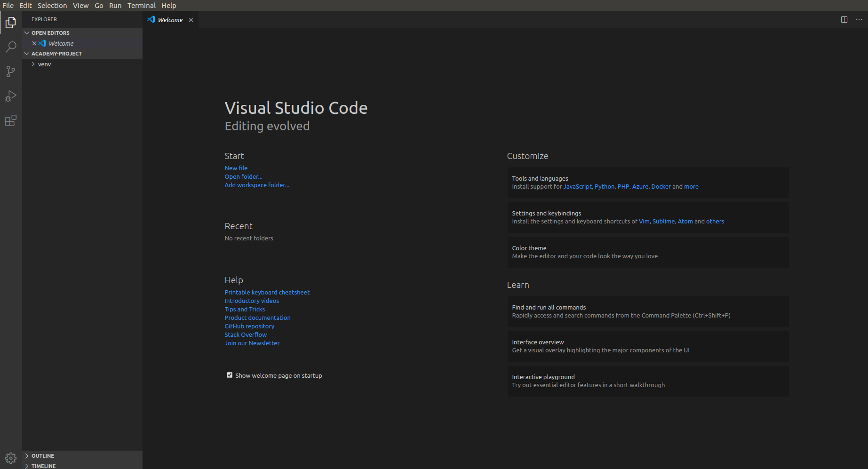
Task: Open the Run and Debug view icon
Action: click(x=11, y=96)
